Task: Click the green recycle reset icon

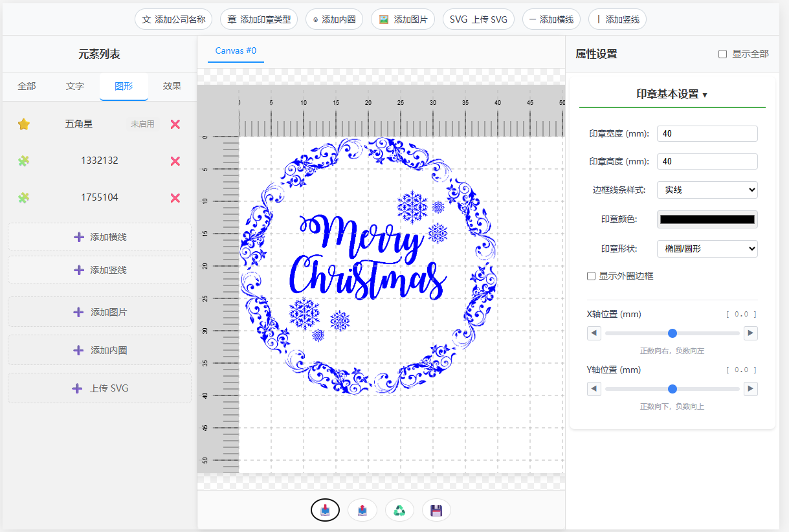Action: 399,510
